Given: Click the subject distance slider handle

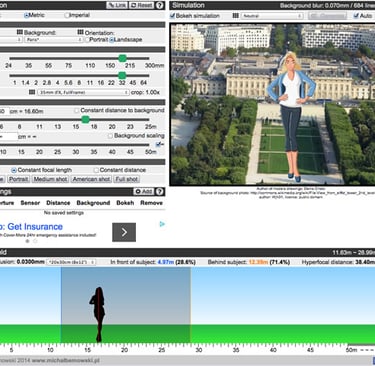Looking at the screenshot, I should coord(85,119).
